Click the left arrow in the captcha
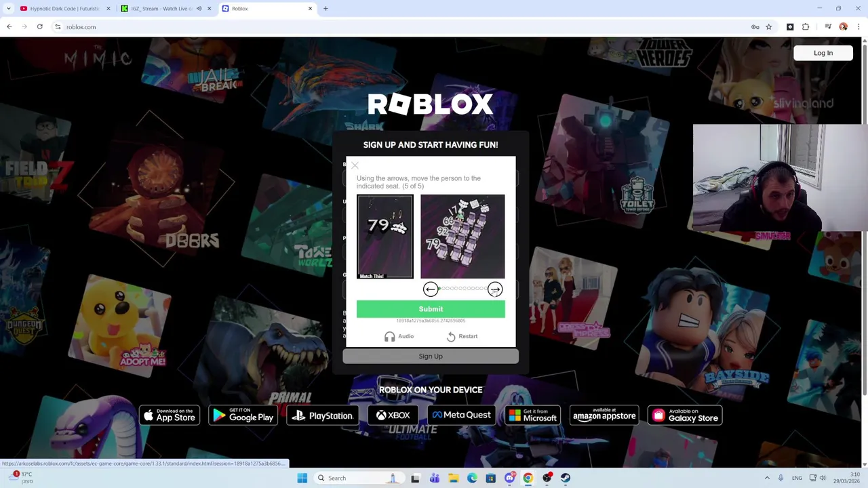This screenshot has width=868, height=488. click(x=431, y=289)
